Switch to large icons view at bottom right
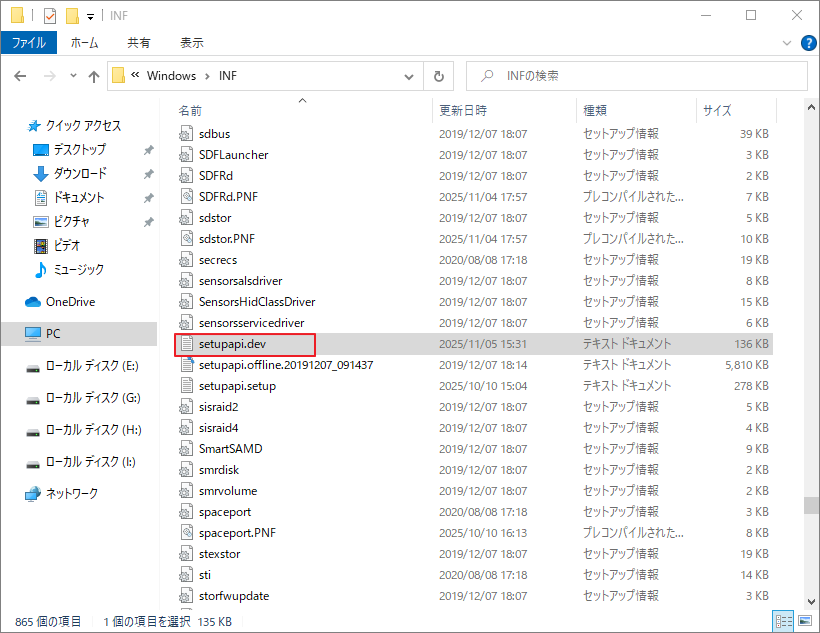Image resolution: width=820 pixels, height=633 pixels. pyautogui.click(x=805, y=620)
